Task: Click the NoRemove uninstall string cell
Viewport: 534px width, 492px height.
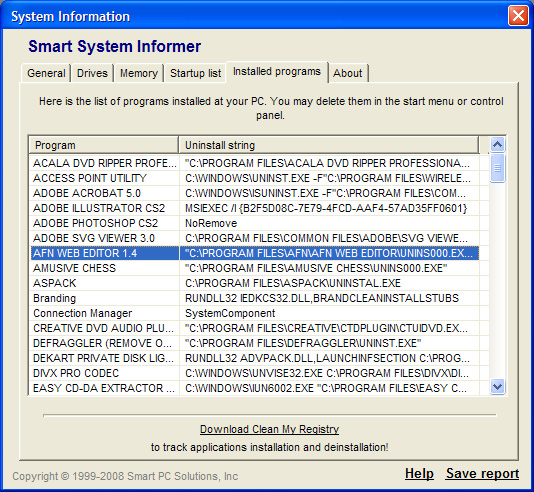Action: [x=329, y=223]
